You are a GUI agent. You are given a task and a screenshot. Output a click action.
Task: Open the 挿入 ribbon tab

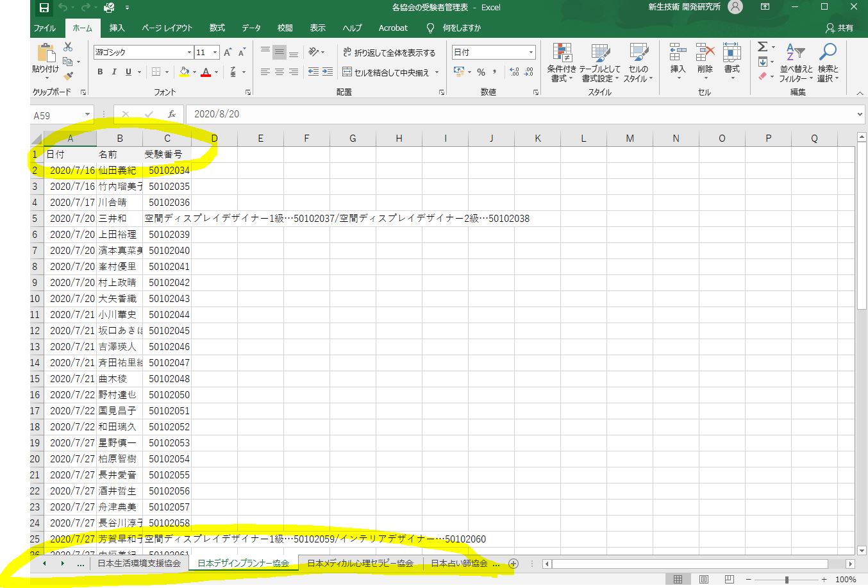[117, 28]
